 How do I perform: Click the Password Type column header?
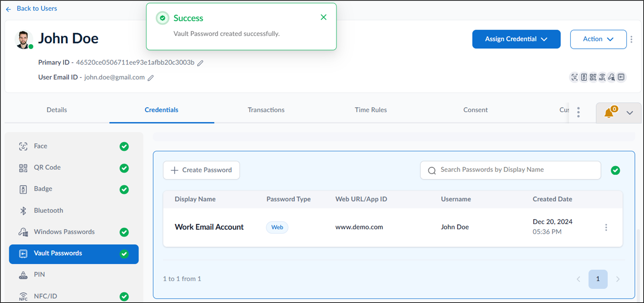(289, 199)
